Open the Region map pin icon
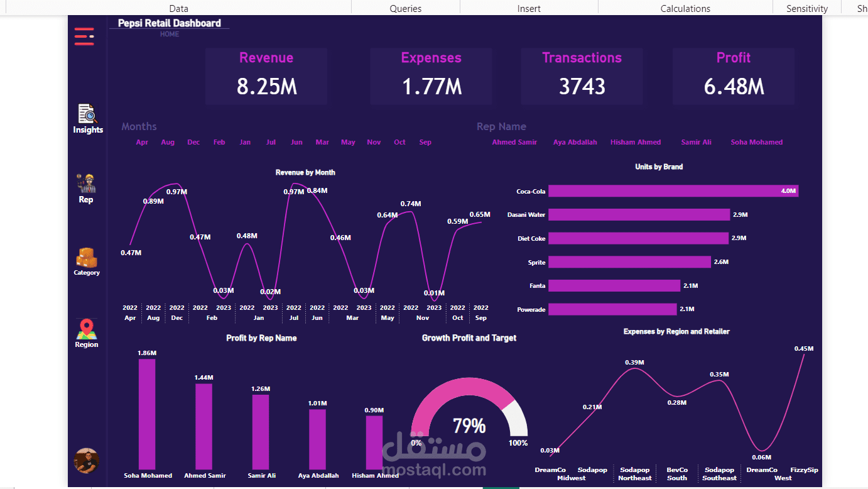 click(x=87, y=329)
